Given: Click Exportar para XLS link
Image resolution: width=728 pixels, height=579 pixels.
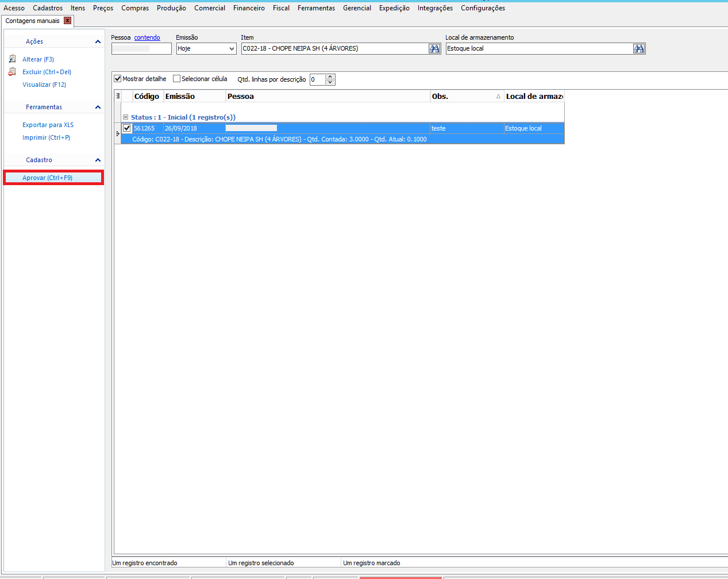Looking at the screenshot, I should point(48,125).
